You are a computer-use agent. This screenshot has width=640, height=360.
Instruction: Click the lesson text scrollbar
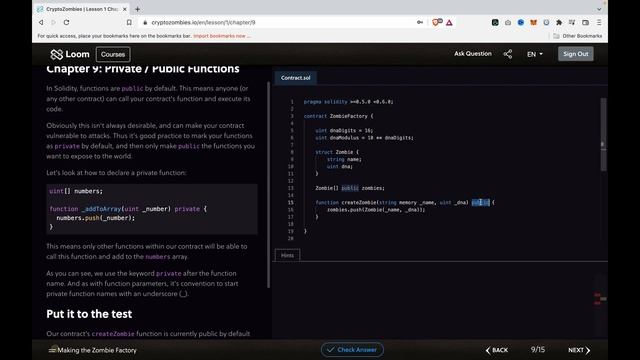pos(269,184)
